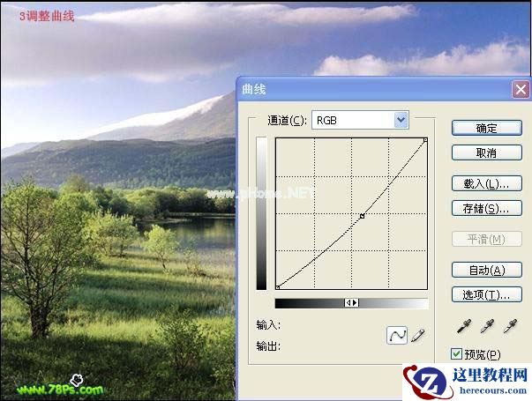Open 选项(T)... options button

(486, 294)
